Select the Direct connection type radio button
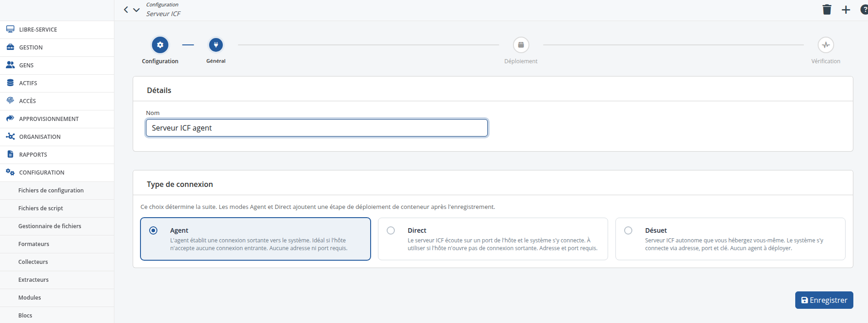Image resolution: width=868 pixels, height=323 pixels. (391, 230)
